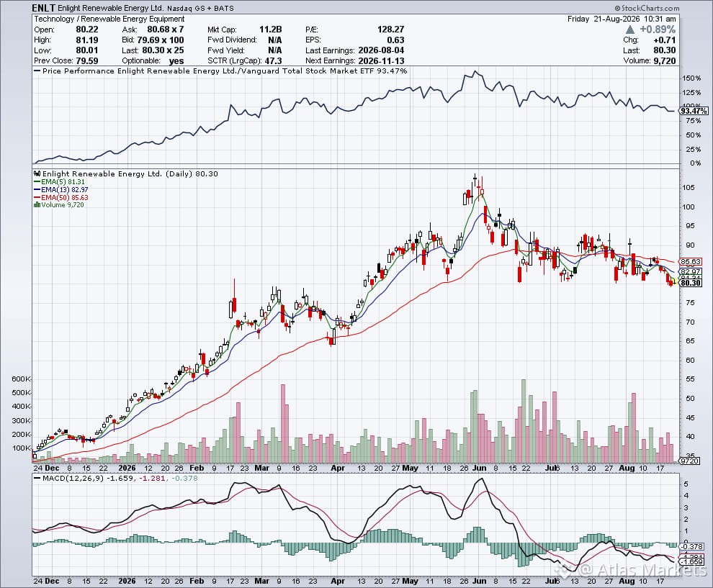Click the EMA(13) 82.97 legend entry
The width and height of the screenshot is (713, 588).
(x=61, y=189)
